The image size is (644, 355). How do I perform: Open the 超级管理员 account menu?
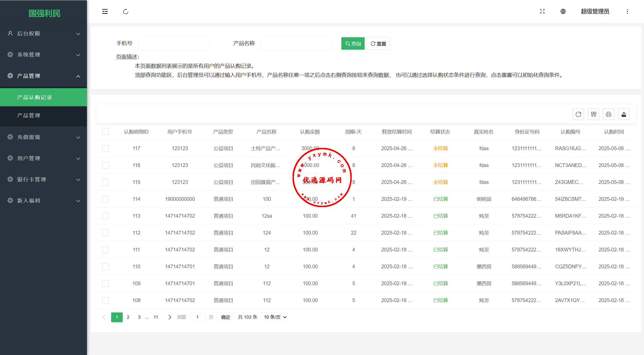tap(595, 11)
